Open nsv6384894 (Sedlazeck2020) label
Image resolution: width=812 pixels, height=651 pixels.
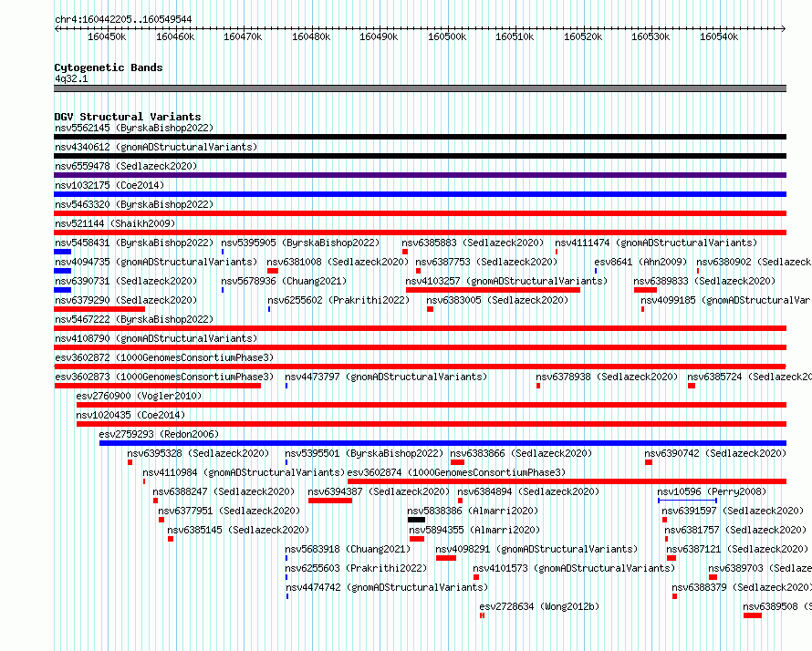[x=528, y=491]
